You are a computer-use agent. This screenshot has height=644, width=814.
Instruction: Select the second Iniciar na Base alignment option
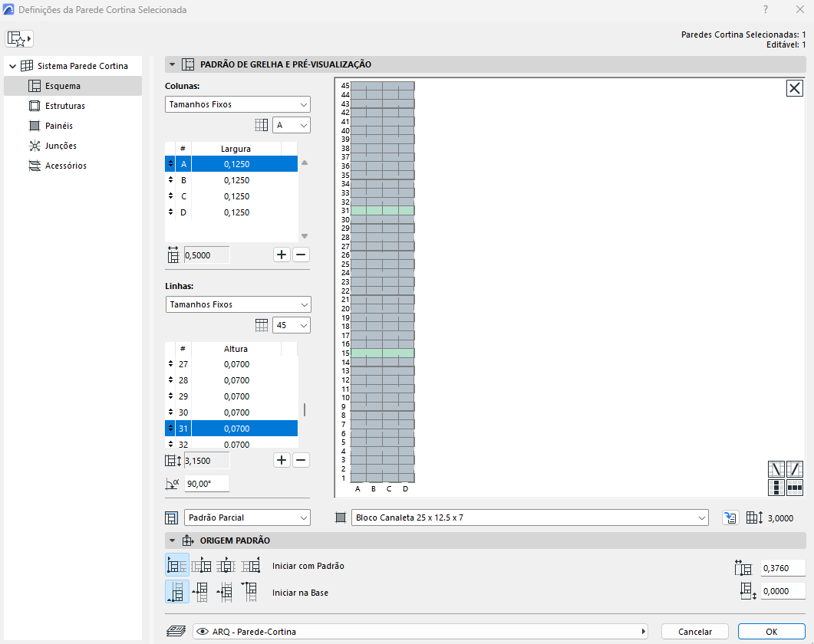pos(201,591)
